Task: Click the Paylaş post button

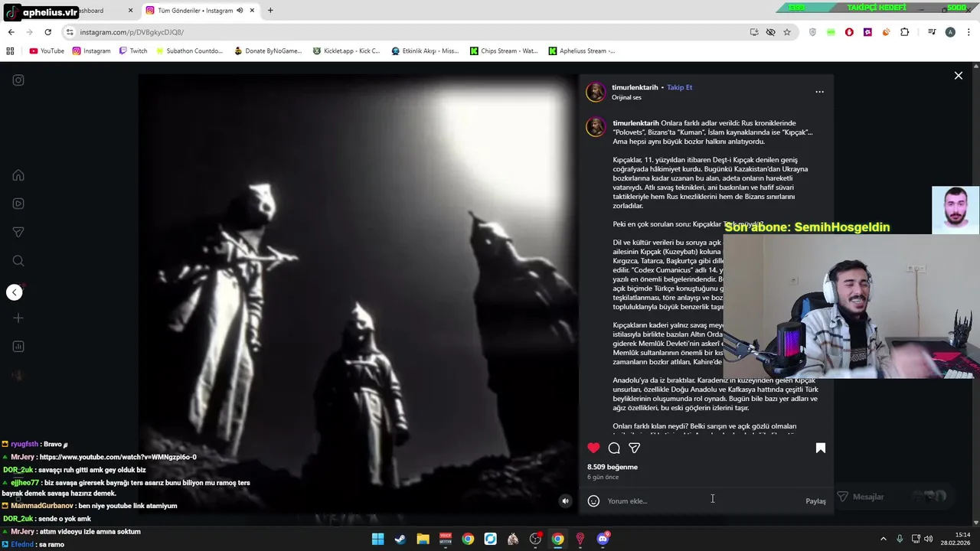Action: point(815,501)
